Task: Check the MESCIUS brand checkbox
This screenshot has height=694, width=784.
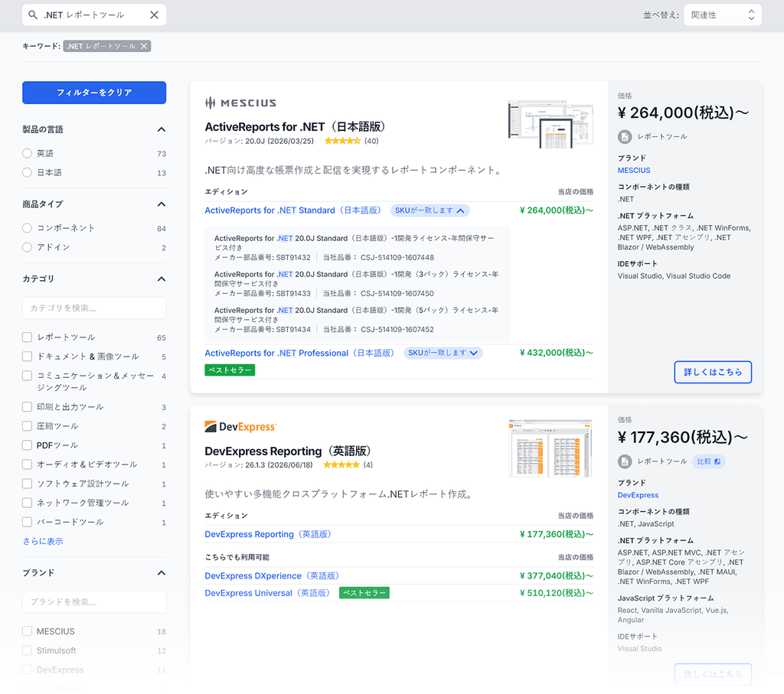Action: point(27,631)
